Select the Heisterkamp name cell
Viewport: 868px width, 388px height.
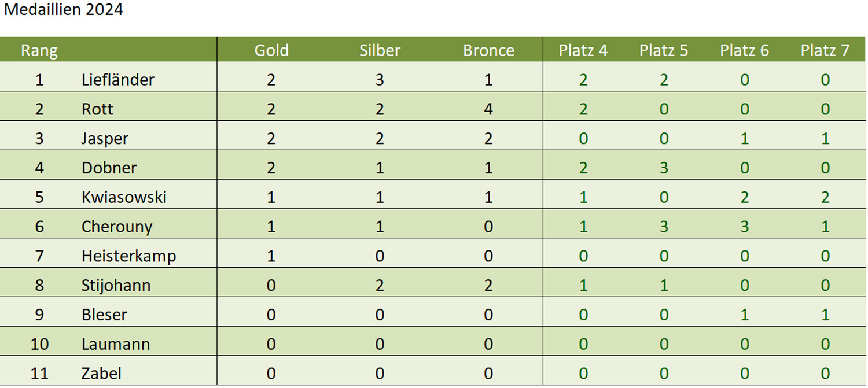click(x=128, y=256)
